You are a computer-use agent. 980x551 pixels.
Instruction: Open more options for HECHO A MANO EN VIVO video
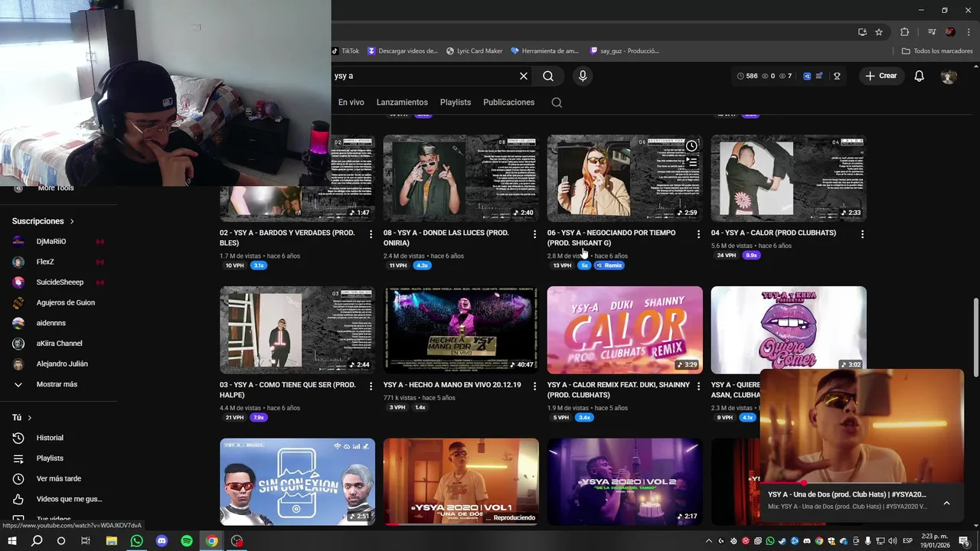pos(534,386)
